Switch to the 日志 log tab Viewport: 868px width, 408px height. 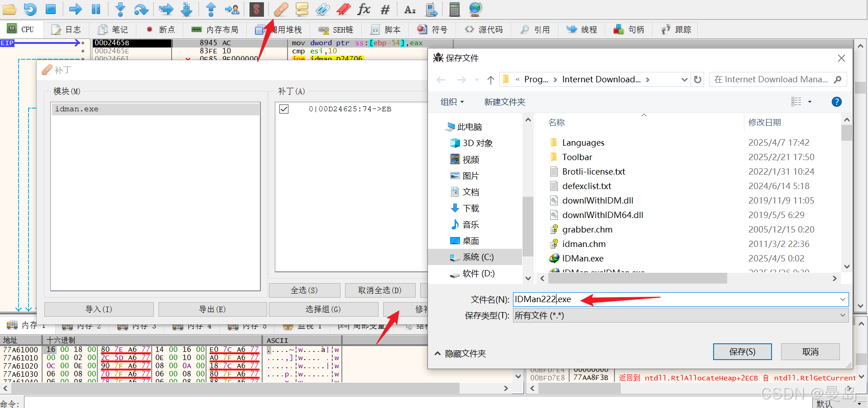coord(66,29)
